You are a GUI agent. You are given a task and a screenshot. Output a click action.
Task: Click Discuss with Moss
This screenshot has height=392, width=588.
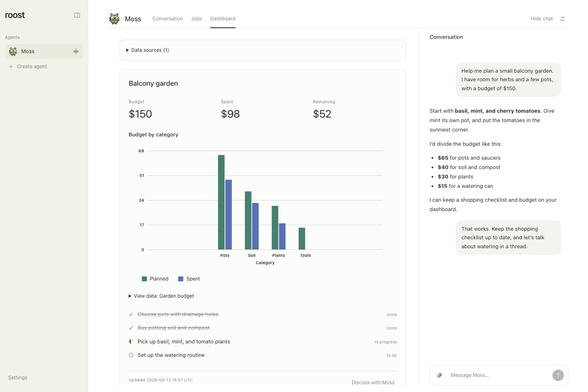(x=373, y=383)
